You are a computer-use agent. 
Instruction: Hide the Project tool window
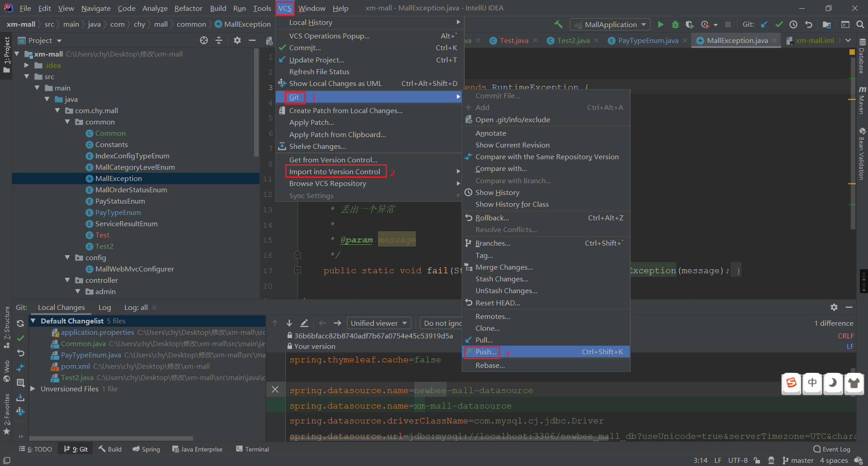pos(252,40)
